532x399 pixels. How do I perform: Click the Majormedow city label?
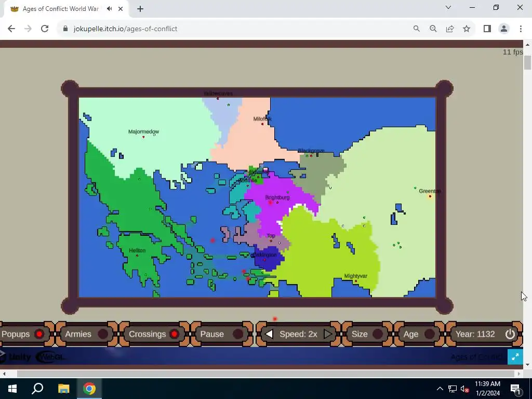tap(143, 131)
